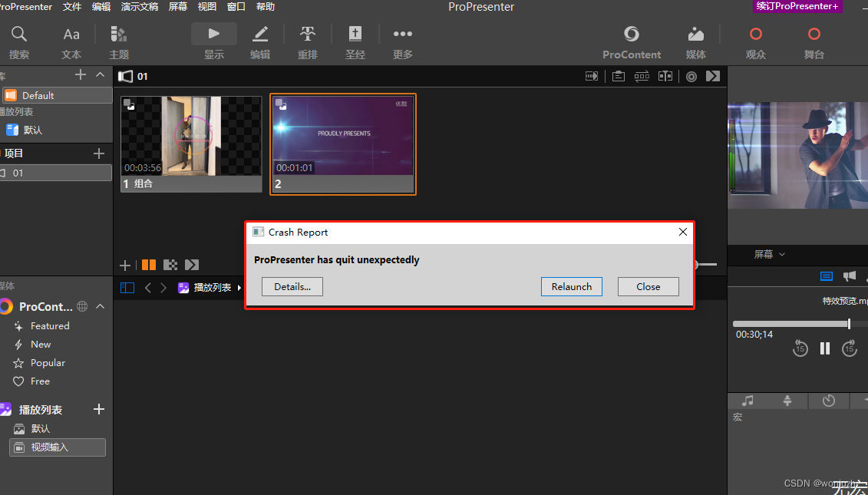Screen dimensions: 868x495
Task: Click Details in Crash Report dialog
Action: (292, 287)
